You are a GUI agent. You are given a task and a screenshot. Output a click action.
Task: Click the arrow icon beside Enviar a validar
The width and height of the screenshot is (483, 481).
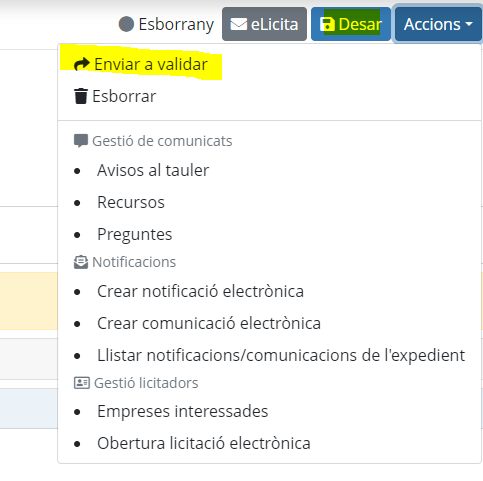82,64
